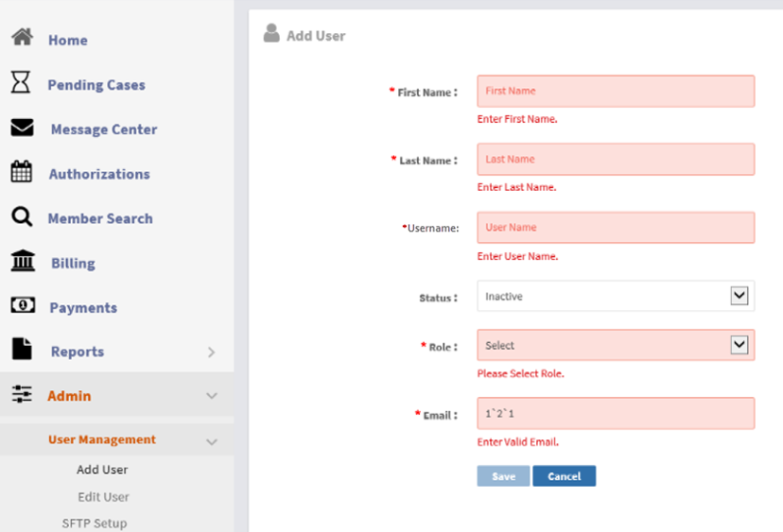Click the Member Search magnifier icon
The image size is (783, 532).
coord(21,217)
